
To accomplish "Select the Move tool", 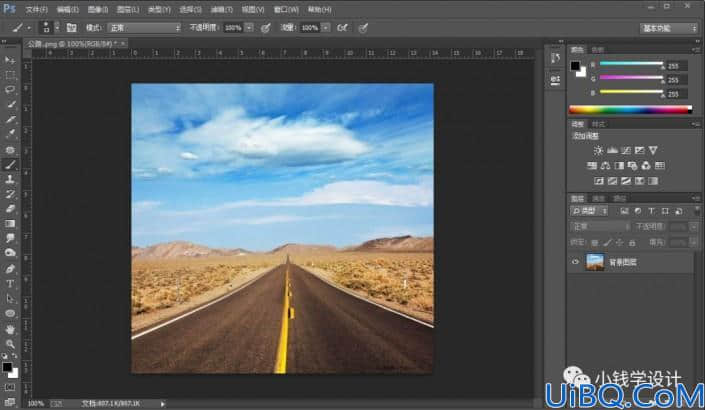I will tap(10, 60).
